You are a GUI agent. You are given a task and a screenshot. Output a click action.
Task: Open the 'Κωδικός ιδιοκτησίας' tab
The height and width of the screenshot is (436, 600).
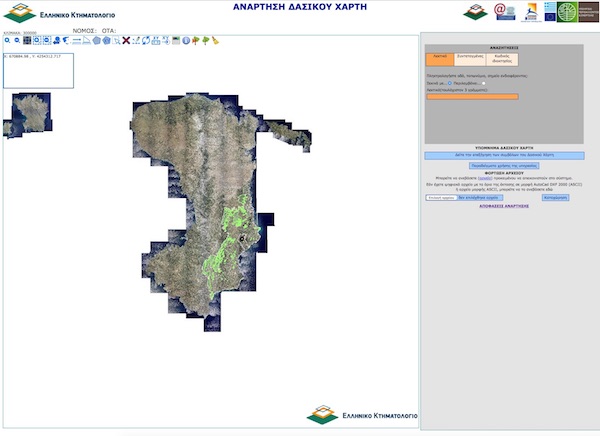coord(502,59)
